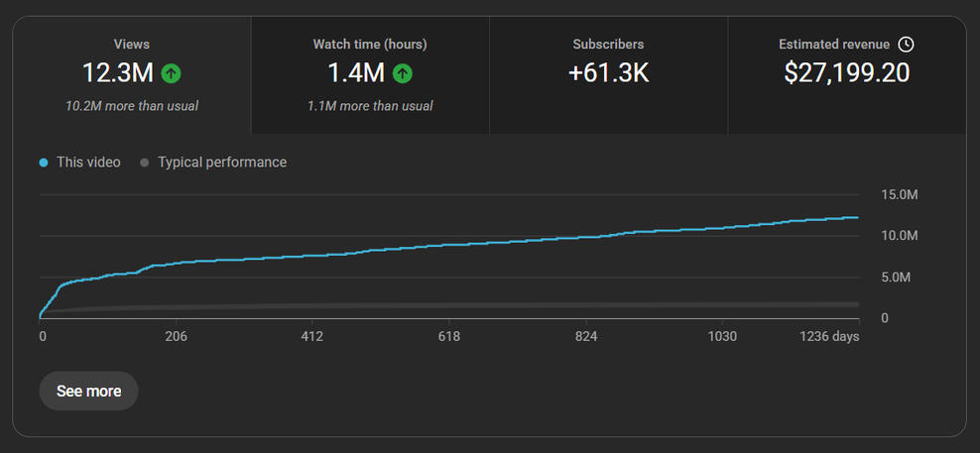Toggle the 'This video' legend label
980x453 pixels.
(x=88, y=163)
